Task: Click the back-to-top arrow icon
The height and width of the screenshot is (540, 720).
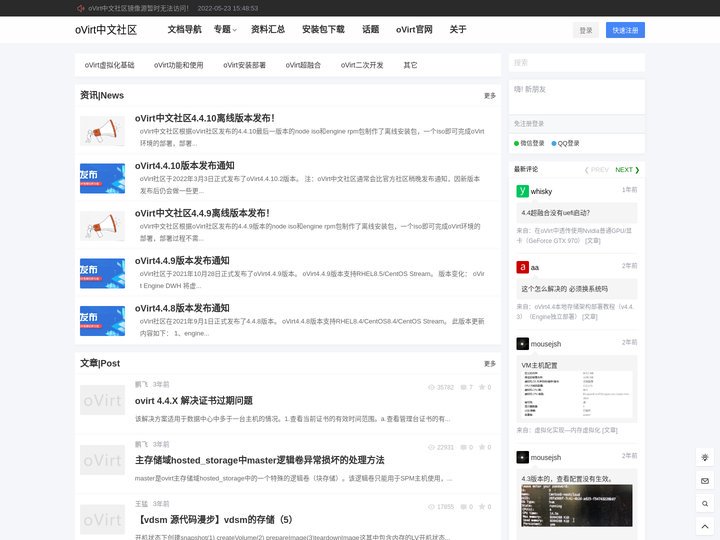Action: (x=705, y=526)
